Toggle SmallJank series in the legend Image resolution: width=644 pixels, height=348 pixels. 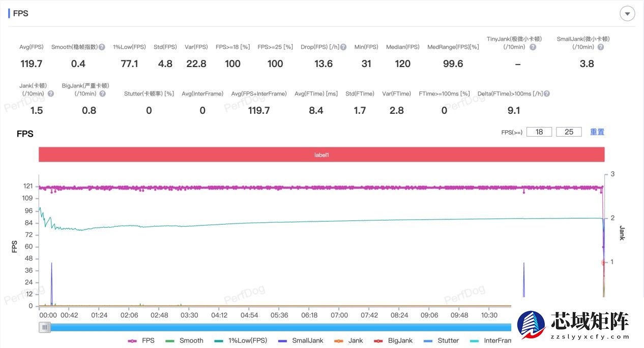click(301, 340)
